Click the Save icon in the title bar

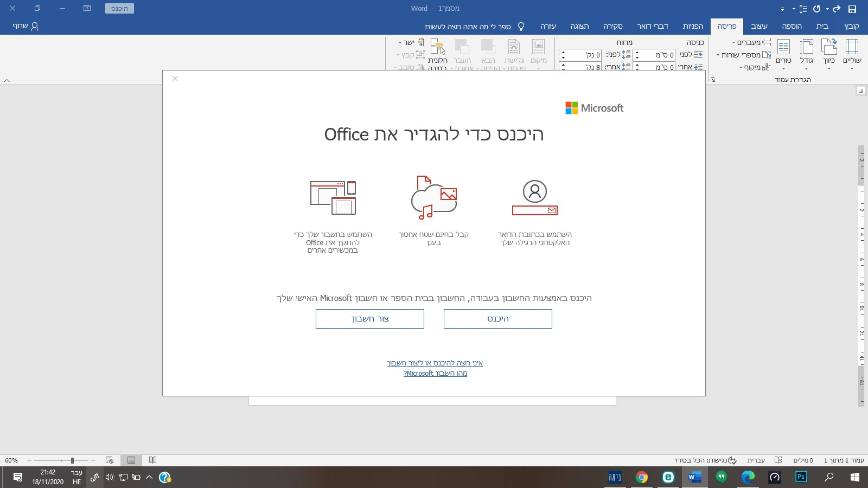click(852, 9)
